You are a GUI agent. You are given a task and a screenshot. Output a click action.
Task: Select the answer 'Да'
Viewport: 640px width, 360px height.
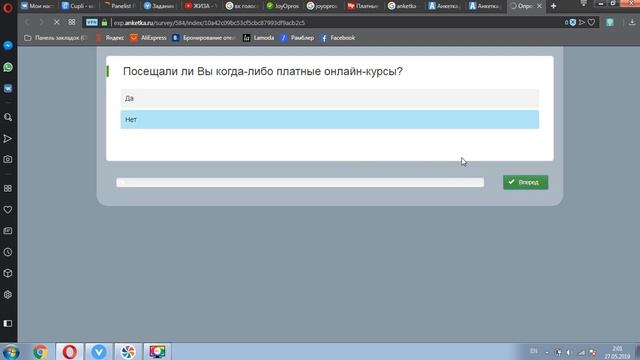pyautogui.click(x=330, y=98)
